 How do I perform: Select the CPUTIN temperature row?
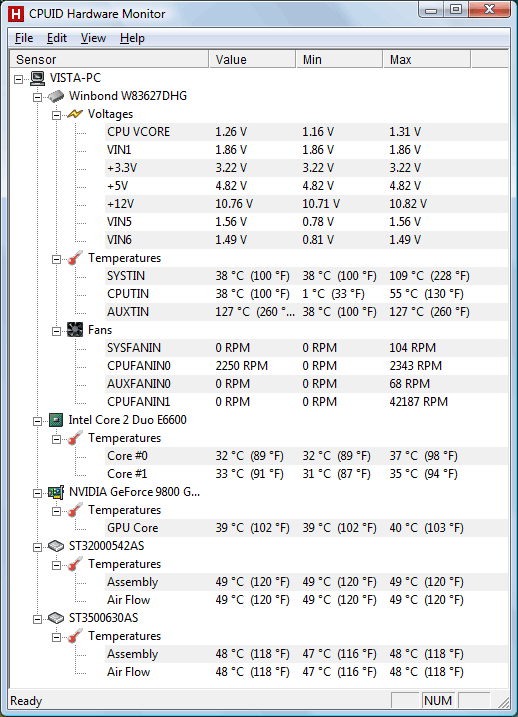click(x=306, y=294)
